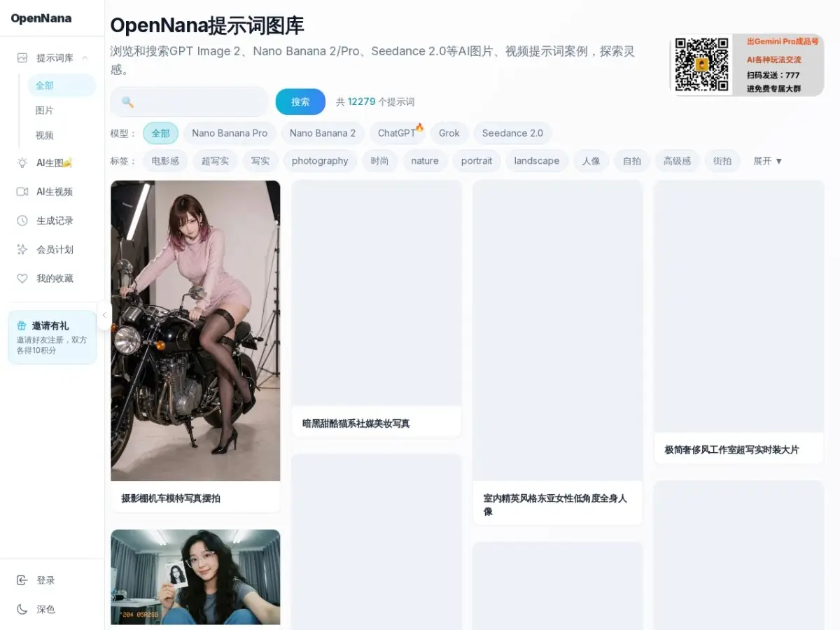Open AI生图 from the sidebar
The height and width of the screenshot is (630, 840).
click(52, 163)
